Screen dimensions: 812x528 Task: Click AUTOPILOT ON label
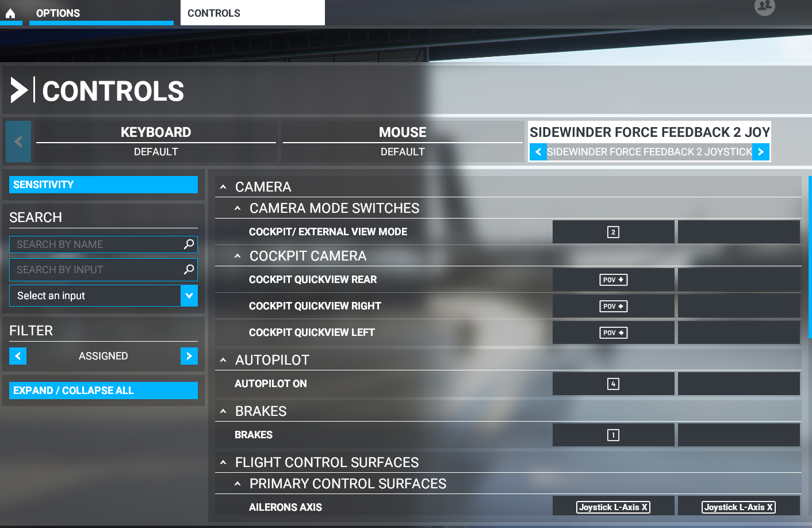(271, 384)
